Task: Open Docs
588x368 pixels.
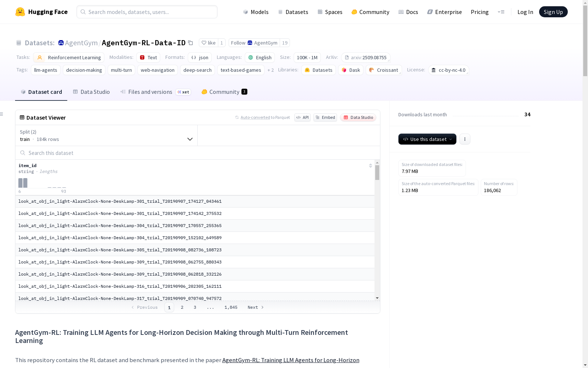Action: tap(408, 12)
